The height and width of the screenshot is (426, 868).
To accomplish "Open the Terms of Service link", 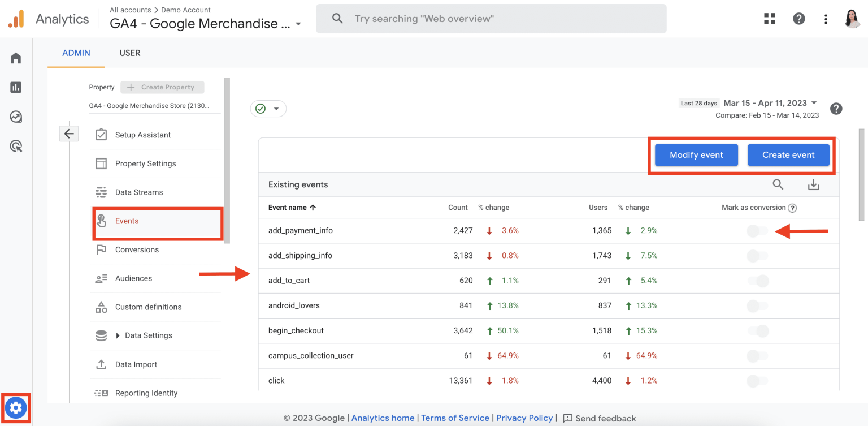I will click(x=455, y=418).
